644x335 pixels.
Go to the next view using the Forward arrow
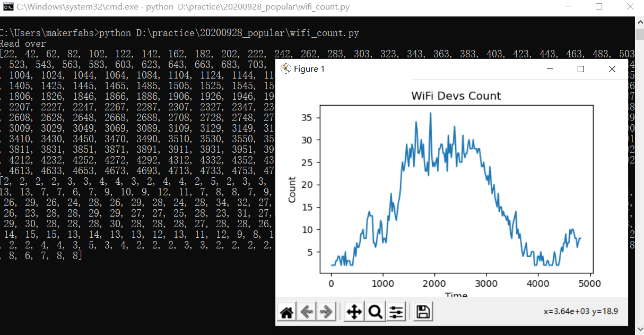tap(326, 312)
